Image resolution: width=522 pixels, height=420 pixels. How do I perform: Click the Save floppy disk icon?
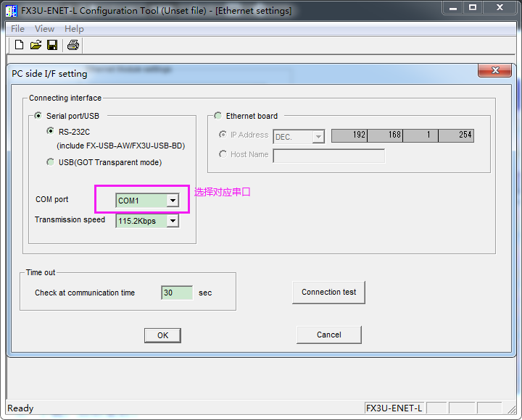point(52,45)
